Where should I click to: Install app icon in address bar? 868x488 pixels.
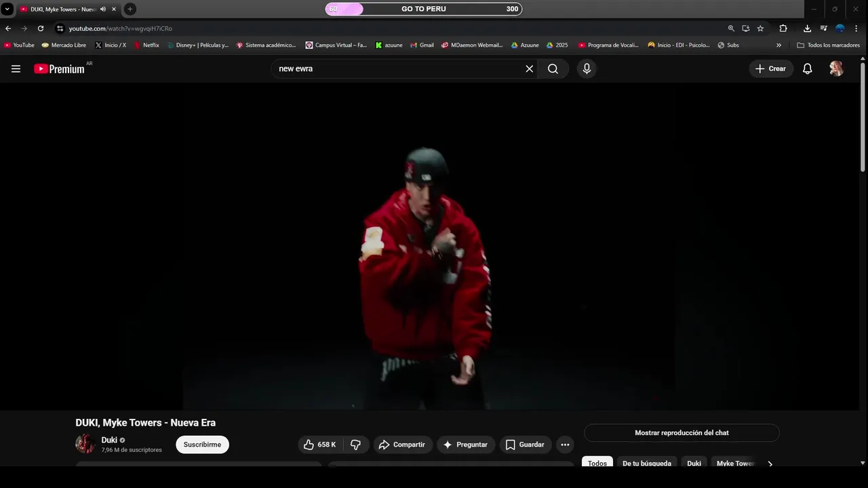pos(746,28)
